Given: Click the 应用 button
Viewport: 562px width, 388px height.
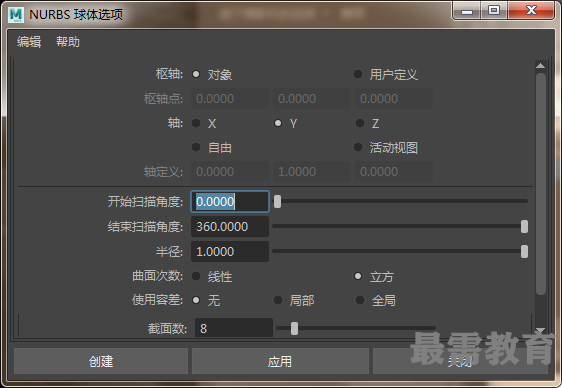Looking at the screenshot, I should [x=280, y=361].
